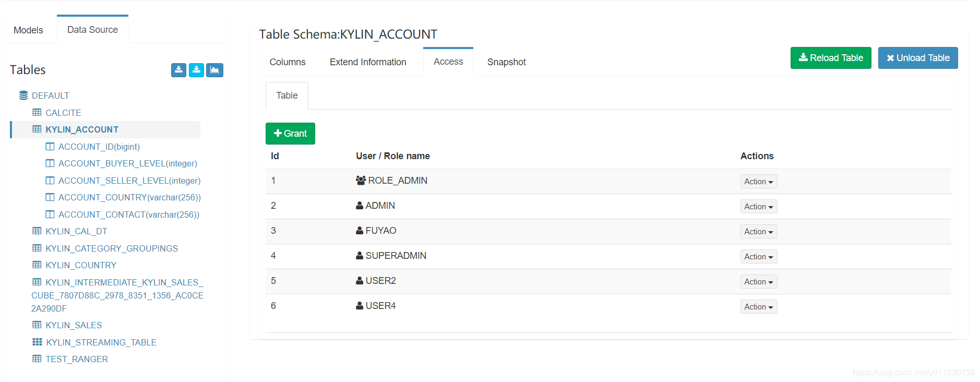Click the user icon next to ADMIN
Screen dimensions: 980x382
tap(360, 206)
